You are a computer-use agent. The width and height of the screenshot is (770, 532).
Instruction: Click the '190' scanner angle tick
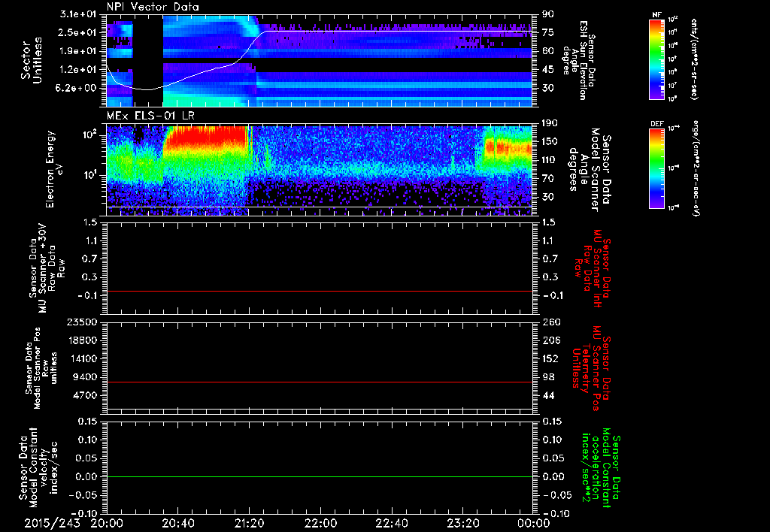tap(550, 123)
